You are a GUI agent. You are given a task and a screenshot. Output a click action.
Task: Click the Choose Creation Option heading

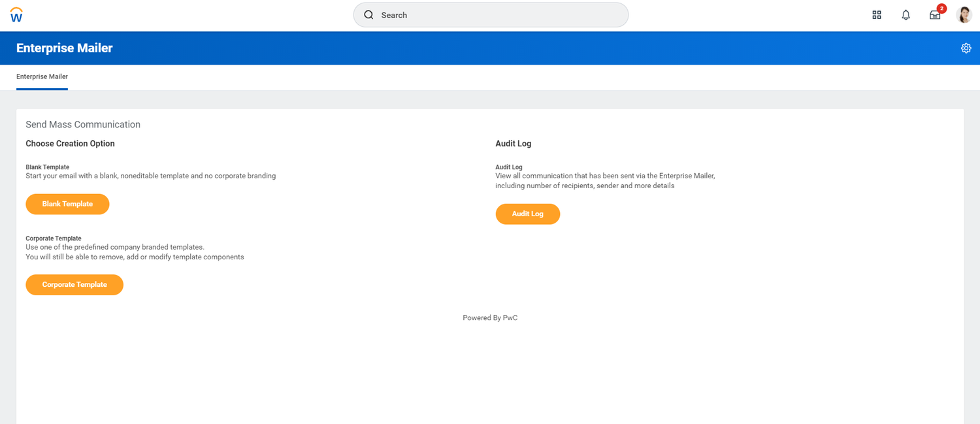(70, 144)
